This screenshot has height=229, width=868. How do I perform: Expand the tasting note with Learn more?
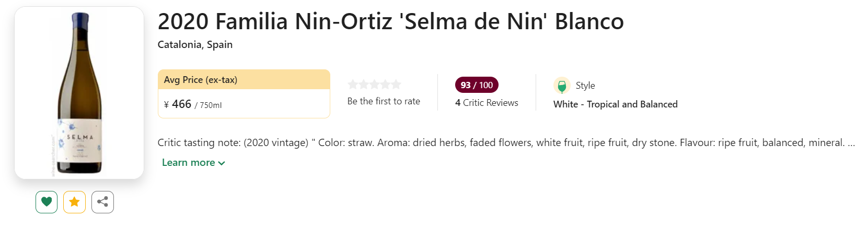tap(193, 163)
